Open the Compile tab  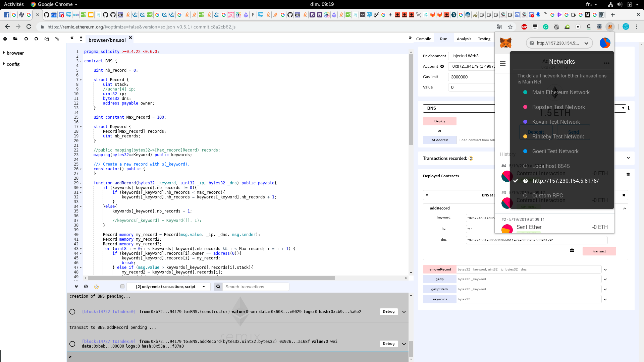click(x=423, y=39)
